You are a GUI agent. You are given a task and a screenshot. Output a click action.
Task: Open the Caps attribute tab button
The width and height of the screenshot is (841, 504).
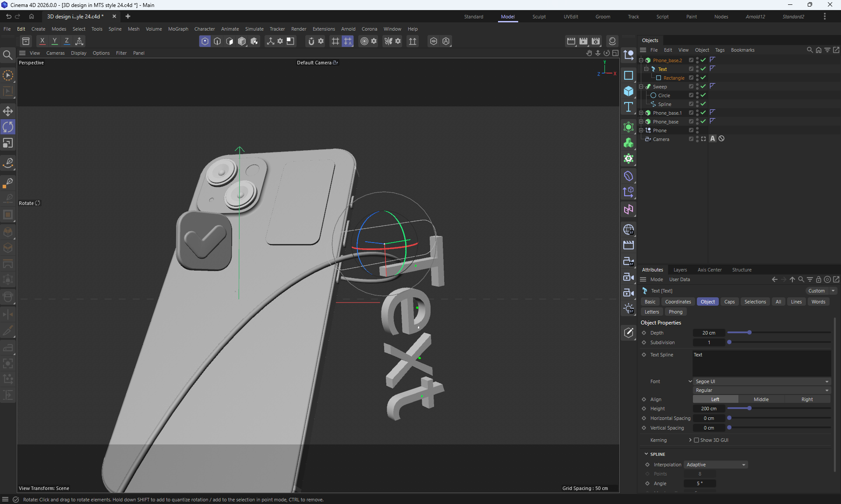(x=729, y=302)
